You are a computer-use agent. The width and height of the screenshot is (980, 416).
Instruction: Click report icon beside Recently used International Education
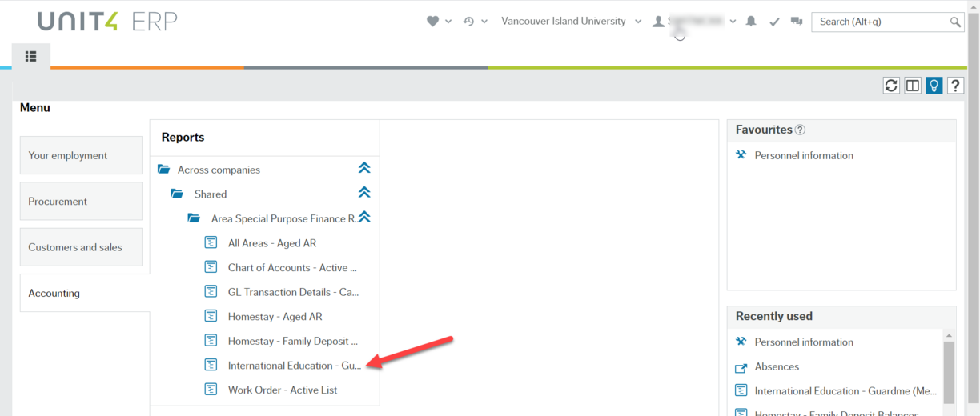[x=741, y=390]
